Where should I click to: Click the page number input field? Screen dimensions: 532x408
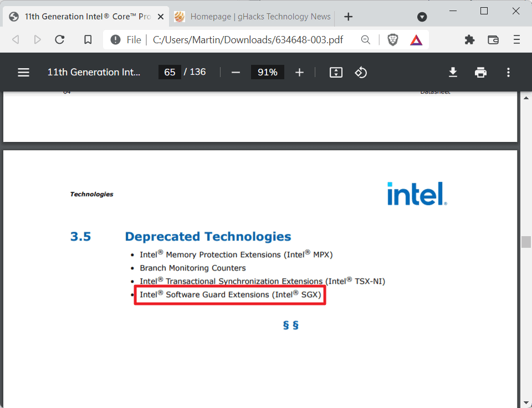tap(170, 72)
